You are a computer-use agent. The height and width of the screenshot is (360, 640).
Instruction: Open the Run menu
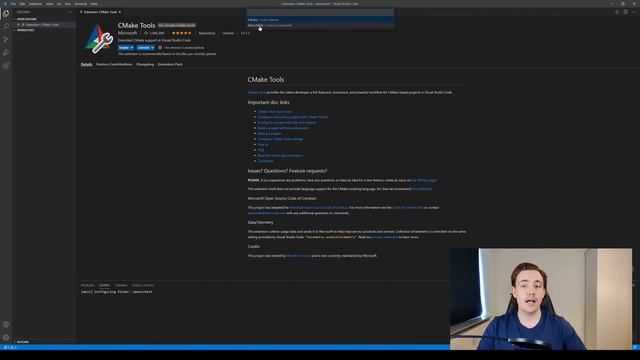click(68, 4)
